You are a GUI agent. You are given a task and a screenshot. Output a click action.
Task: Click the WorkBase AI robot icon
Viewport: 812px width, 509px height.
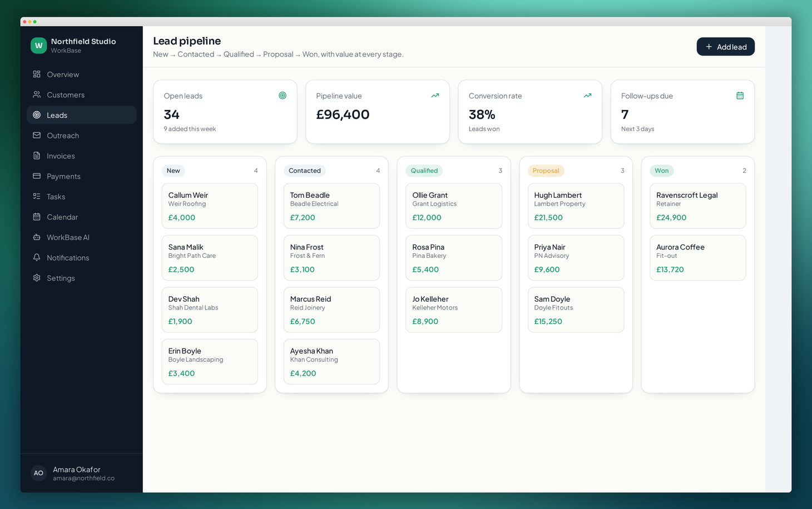tap(37, 237)
